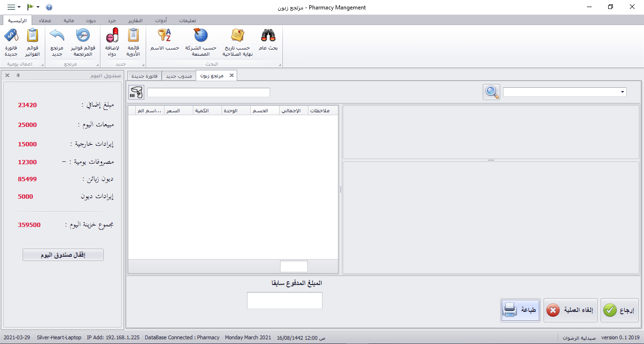Click the إرجاع confirm button
Screen dimensions: 644x344
tap(619, 310)
